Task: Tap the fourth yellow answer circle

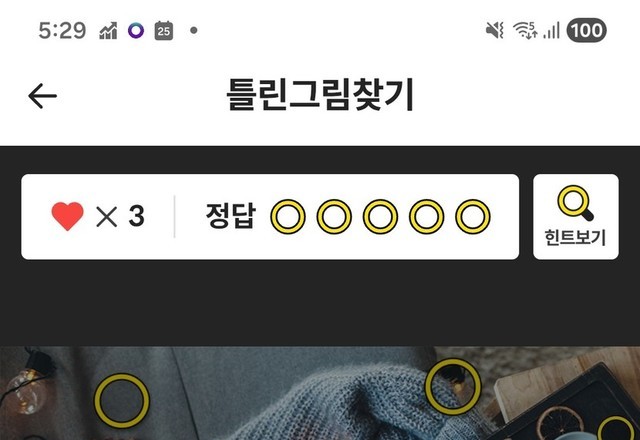Action: click(x=426, y=216)
